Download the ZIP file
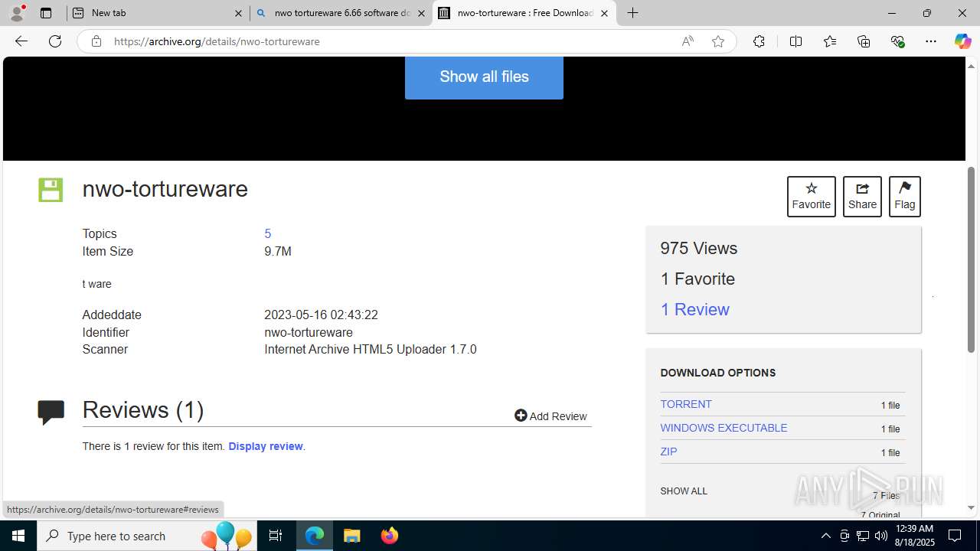 (x=668, y=452)
